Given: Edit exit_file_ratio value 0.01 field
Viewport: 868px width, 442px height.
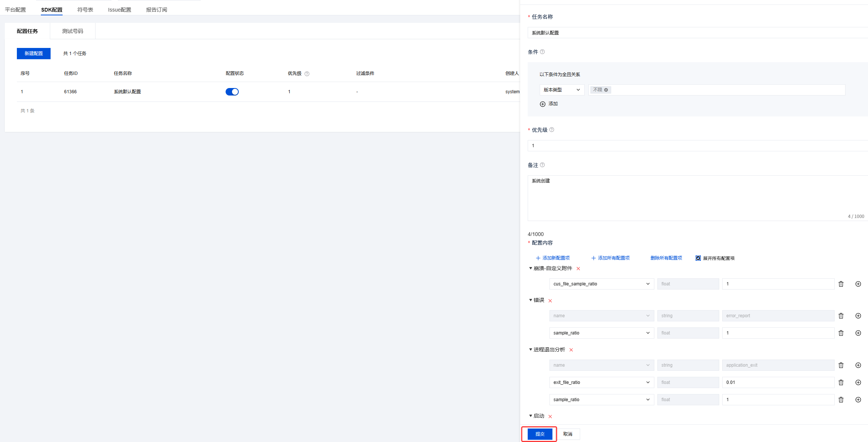Looking at the screenshot, I should (x=778, y=382).
